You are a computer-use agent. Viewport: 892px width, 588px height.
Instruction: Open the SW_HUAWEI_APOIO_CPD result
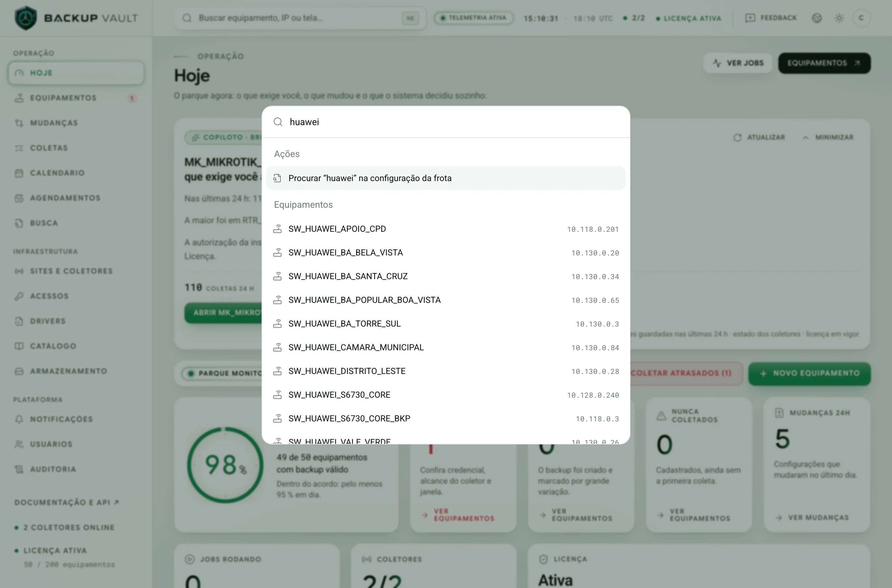pyautogui.click(x=446, y=229)
